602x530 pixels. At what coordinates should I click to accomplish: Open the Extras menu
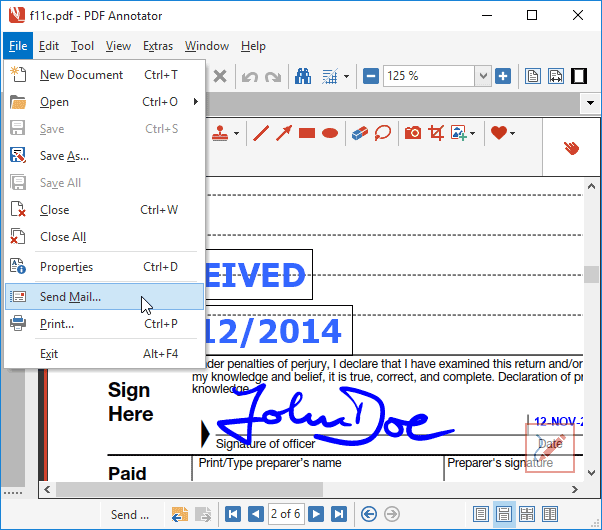tap(158, 46)
